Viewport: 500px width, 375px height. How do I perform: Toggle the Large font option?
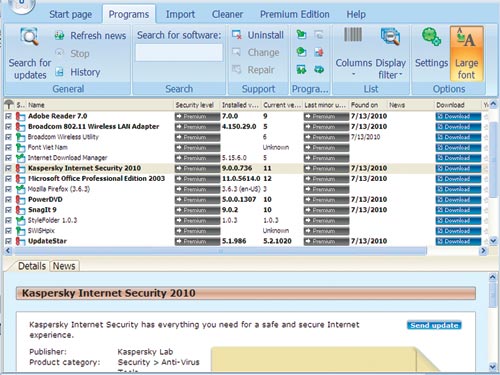point(466,53)
